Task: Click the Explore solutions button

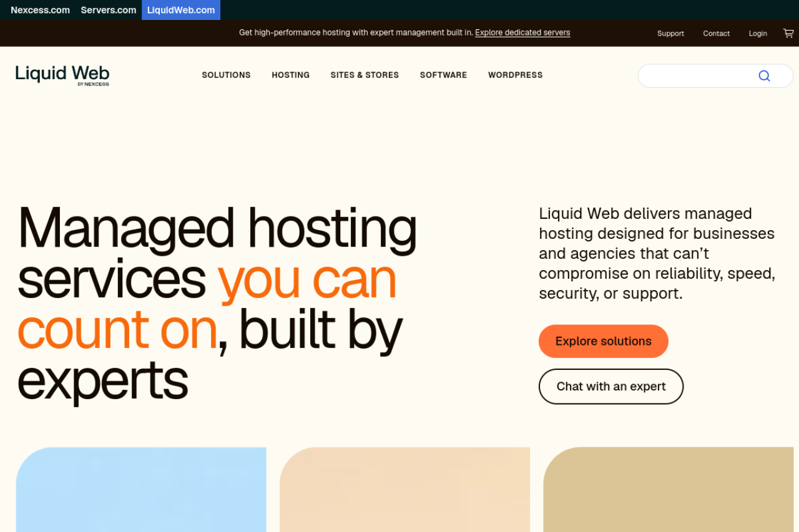Action: (604, 341)
